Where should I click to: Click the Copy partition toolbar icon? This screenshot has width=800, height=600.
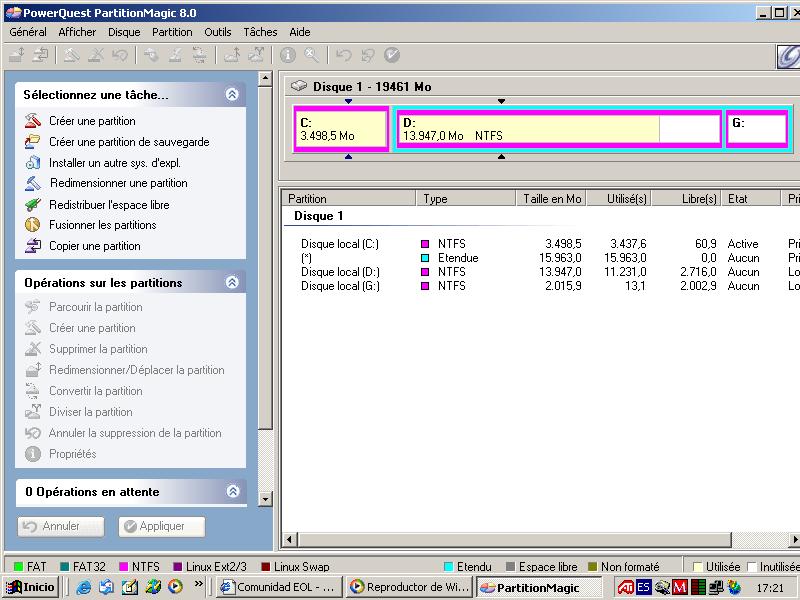40,55
